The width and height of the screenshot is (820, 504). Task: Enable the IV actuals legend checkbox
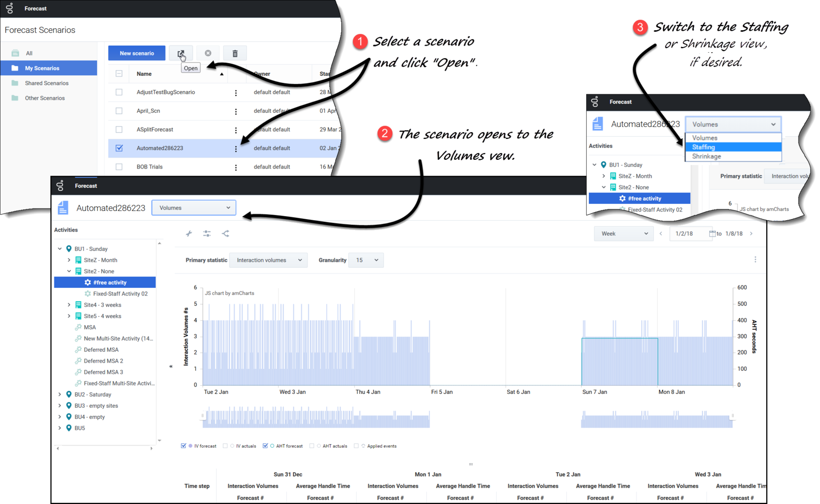pos(225,446)
